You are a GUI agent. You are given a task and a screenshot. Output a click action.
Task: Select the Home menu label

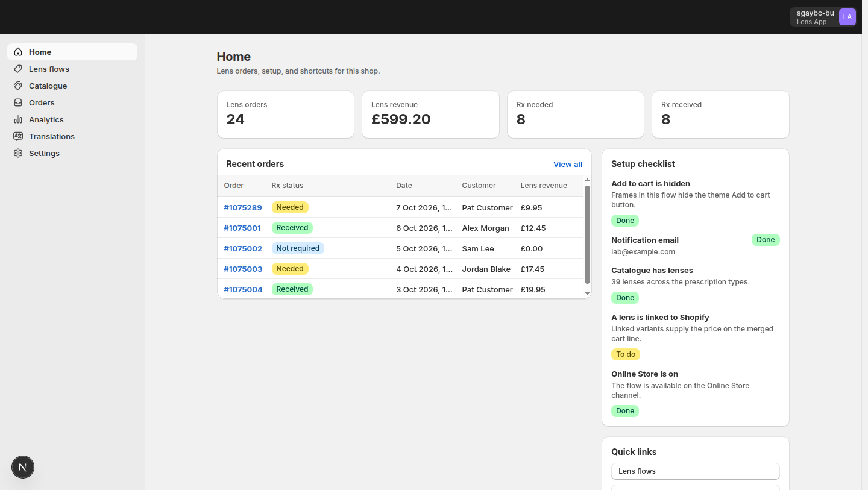(x=40, y=52)
